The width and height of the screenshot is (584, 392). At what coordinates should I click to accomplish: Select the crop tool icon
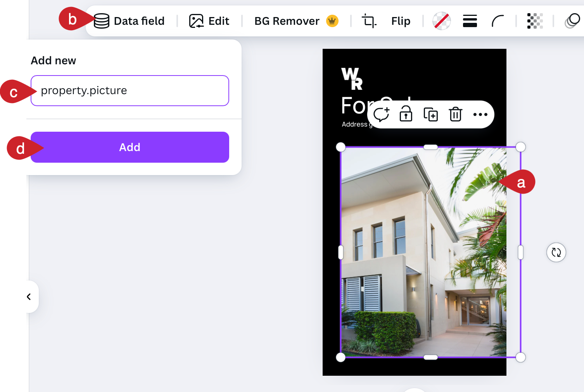tap(369, 21)
